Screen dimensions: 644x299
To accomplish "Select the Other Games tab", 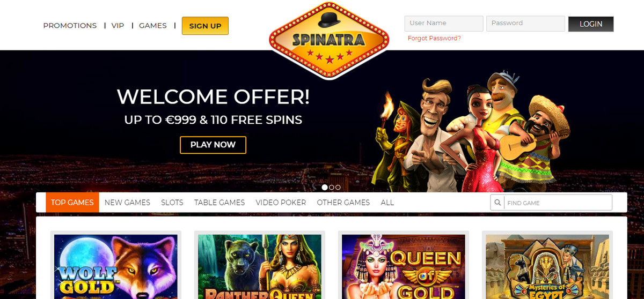I will [343, 203].
